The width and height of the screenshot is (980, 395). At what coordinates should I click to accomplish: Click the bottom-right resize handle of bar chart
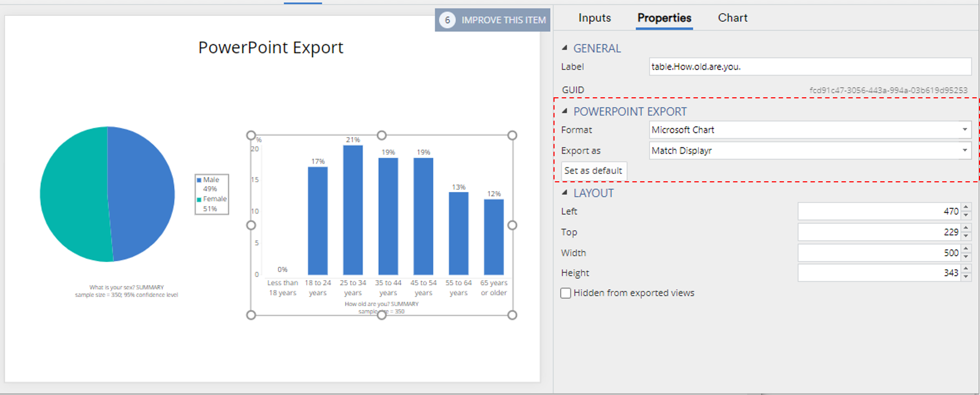(x=512, y=315)
